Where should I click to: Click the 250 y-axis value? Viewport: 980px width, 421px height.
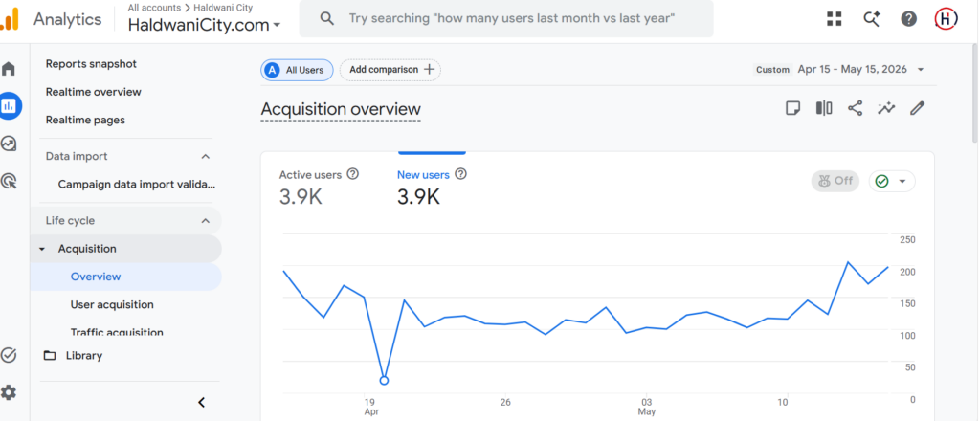pyautogui.click(x=907, y=240)
